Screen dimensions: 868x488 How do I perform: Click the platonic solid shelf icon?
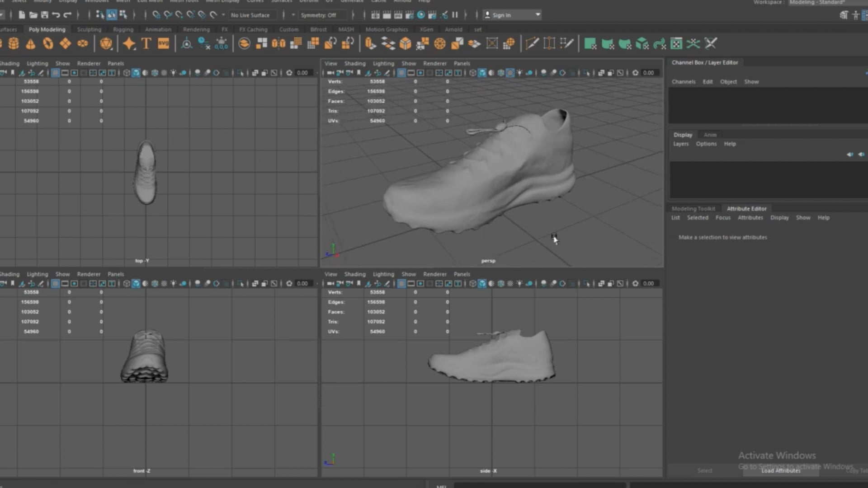coord(106,44)
